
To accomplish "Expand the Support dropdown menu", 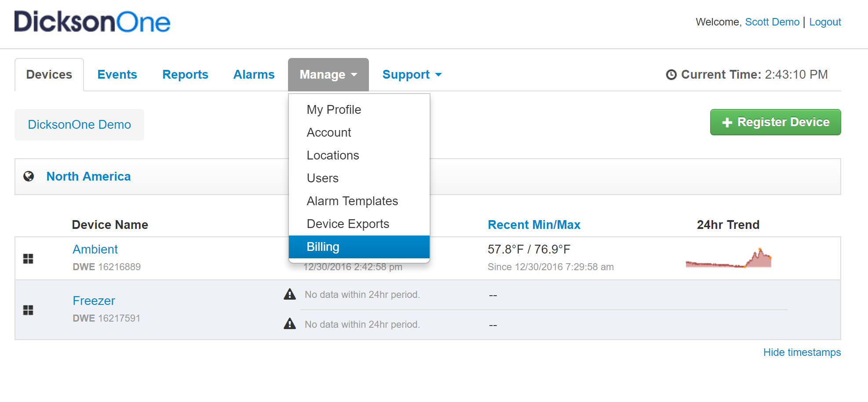I will (x=412, y=75).
